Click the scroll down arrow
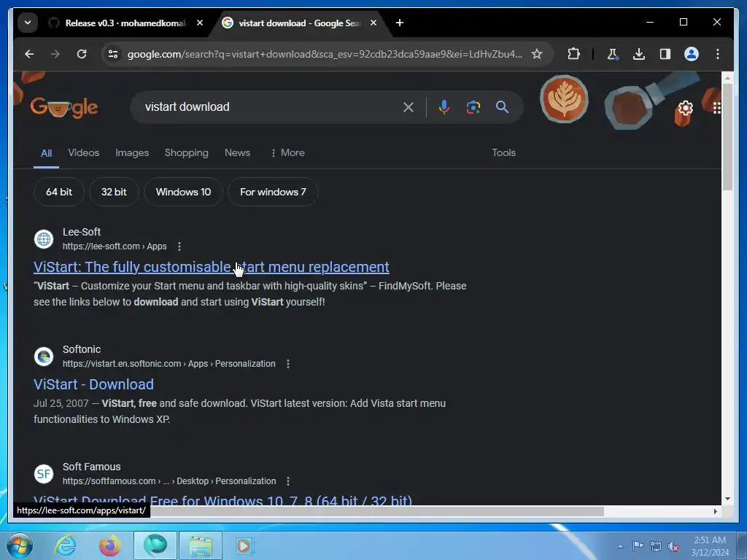This screenshot has height=560, width=747. tap(727, 499)
